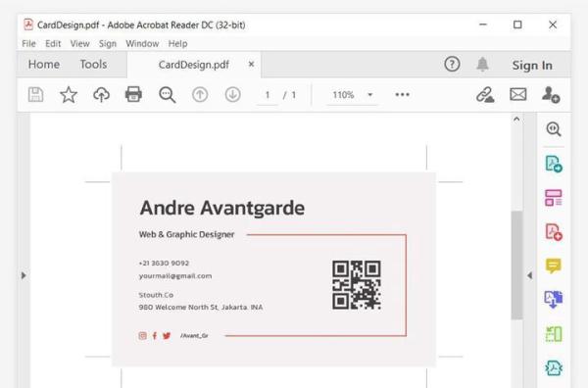Click the share link icon
588x388 pixels.
485,95
